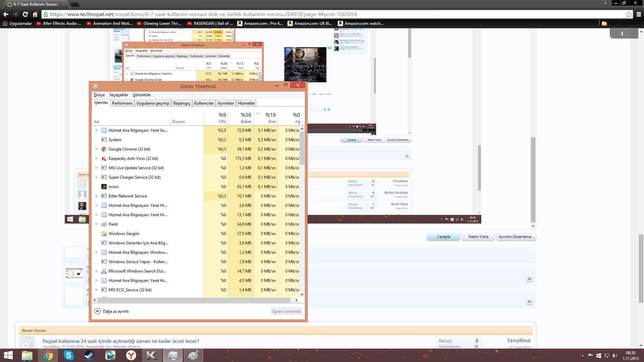The width and height of the screenshot is (644, 362).
Task: Sort processes by Disk column
Action: (x=266, y=118)
